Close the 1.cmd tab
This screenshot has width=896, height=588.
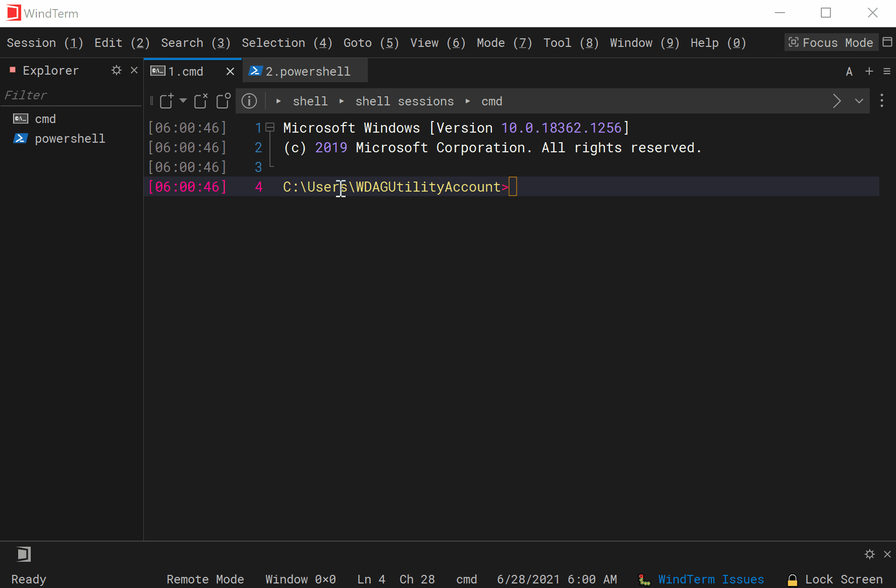pos(230,72)
